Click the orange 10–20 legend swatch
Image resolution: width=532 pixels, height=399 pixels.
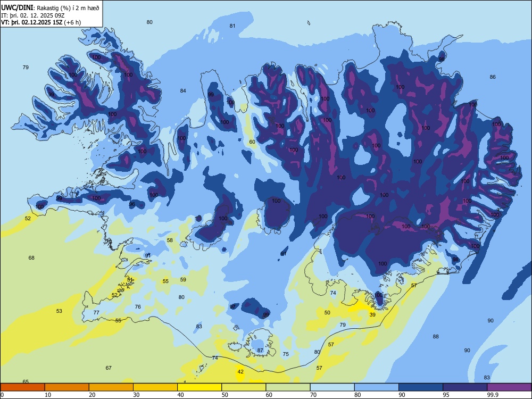tap(67, 387)
